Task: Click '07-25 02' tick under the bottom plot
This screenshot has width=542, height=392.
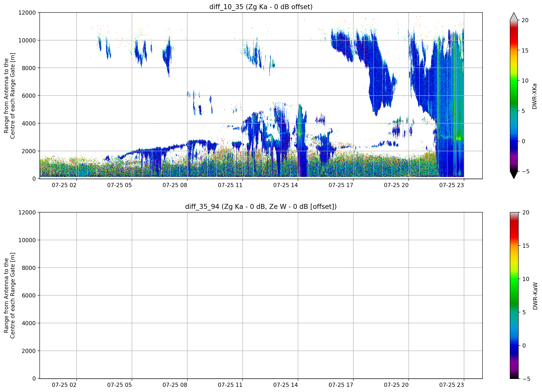Action: (64, 385)
